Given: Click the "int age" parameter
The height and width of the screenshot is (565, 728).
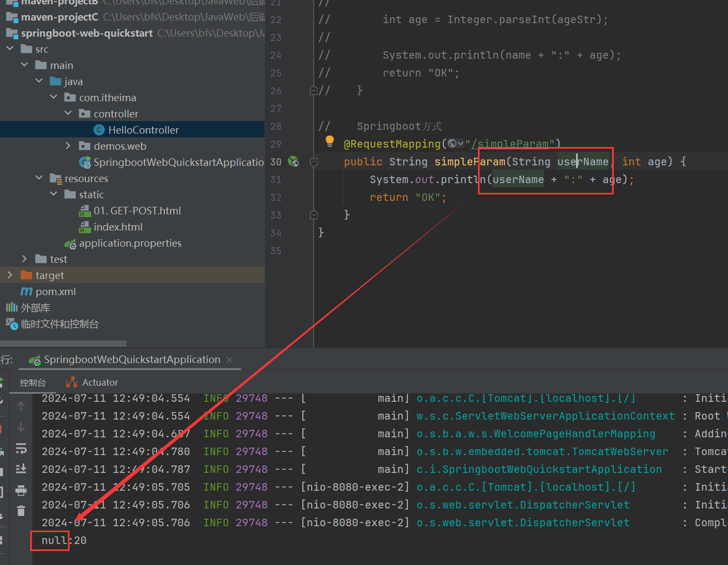Looking at the screenshot, I should point(644,162).
